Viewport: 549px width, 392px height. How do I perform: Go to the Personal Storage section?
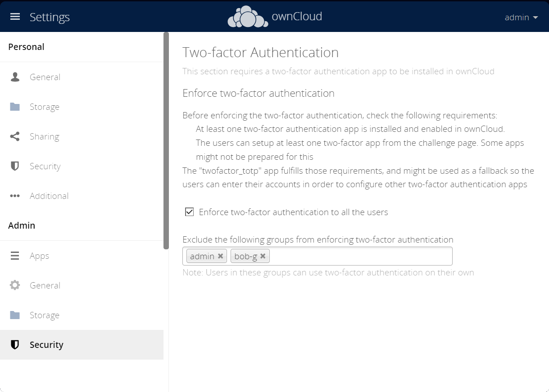(44, 106)
